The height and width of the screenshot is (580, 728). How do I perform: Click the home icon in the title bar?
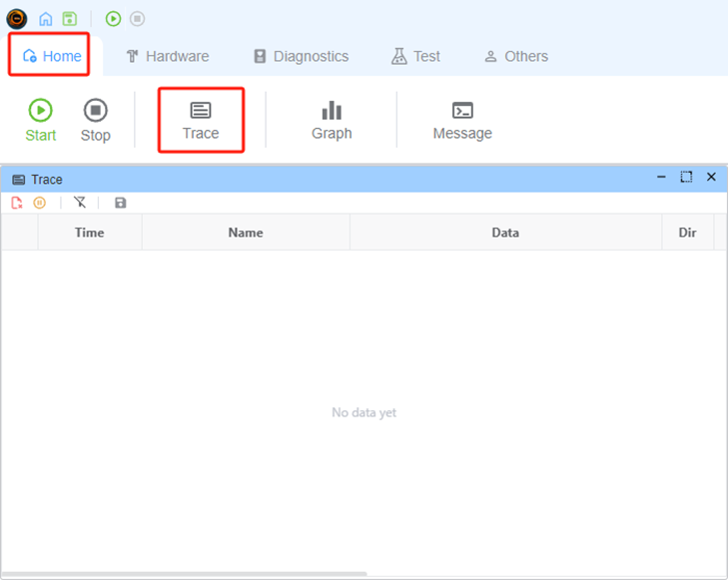point(46,19)
